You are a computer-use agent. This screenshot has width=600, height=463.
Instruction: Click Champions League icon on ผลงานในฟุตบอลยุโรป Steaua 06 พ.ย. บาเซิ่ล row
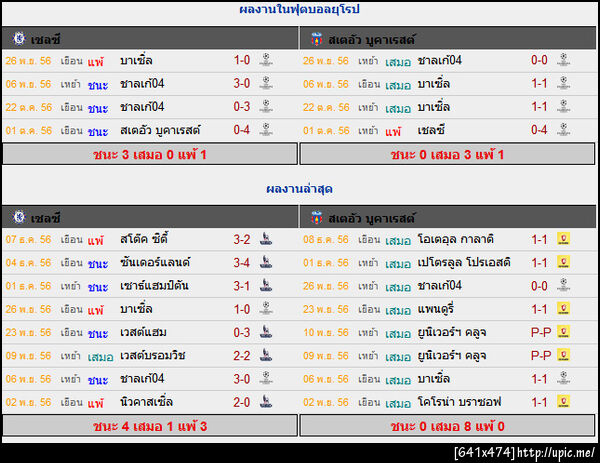(564, 83)
